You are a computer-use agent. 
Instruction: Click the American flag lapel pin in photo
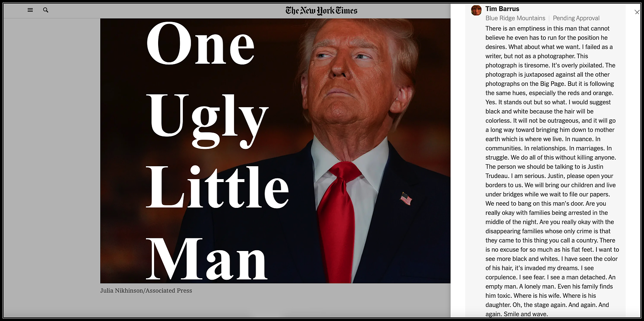coord(406,199)
